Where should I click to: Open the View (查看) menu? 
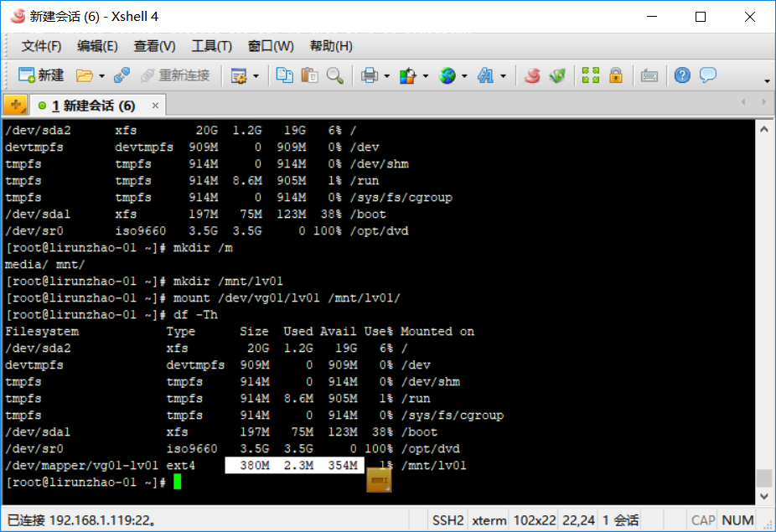[154, 46]
